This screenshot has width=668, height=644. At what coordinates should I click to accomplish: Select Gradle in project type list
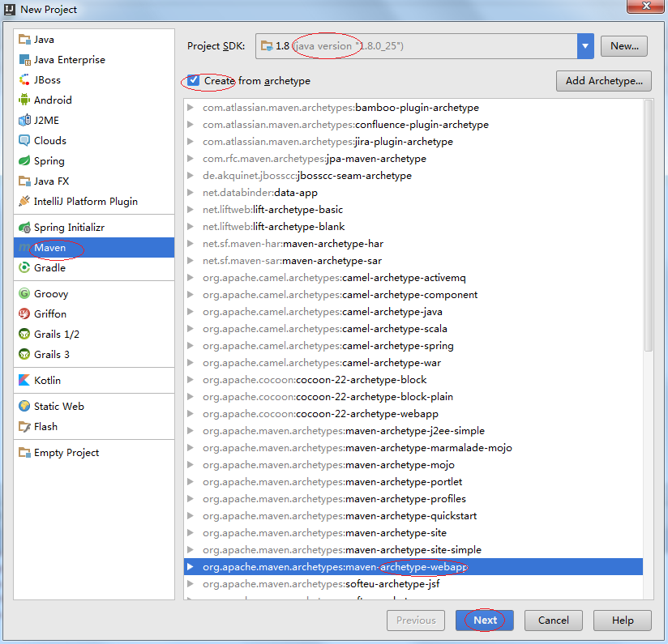(x=94, y=268)
